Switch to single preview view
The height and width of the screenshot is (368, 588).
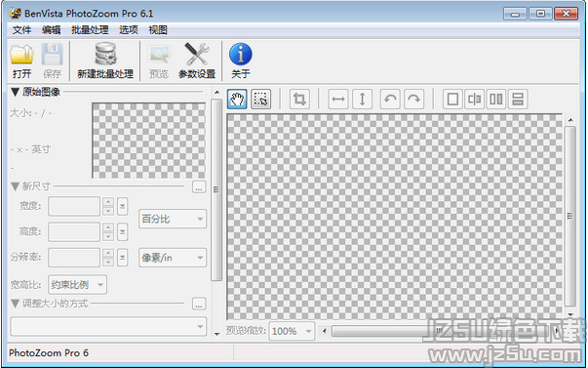452,100
